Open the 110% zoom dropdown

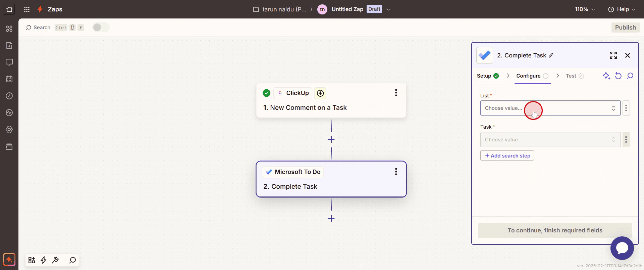click(585, 9)
